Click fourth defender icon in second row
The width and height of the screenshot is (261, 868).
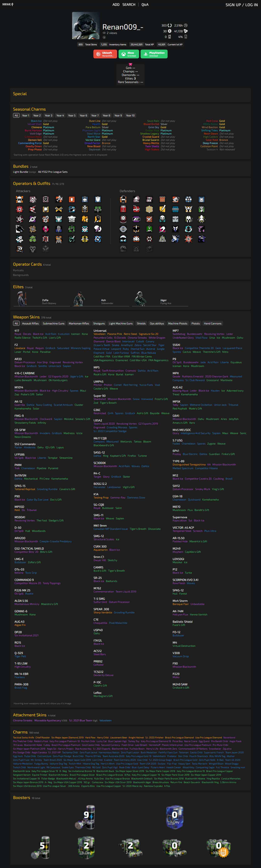[x=162, y=209]
